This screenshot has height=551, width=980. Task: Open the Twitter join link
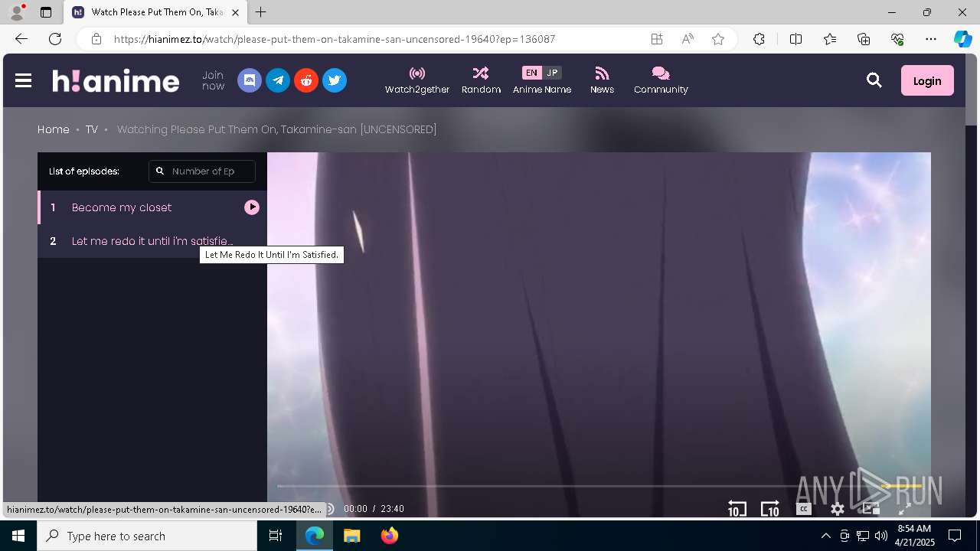point(335,80)
